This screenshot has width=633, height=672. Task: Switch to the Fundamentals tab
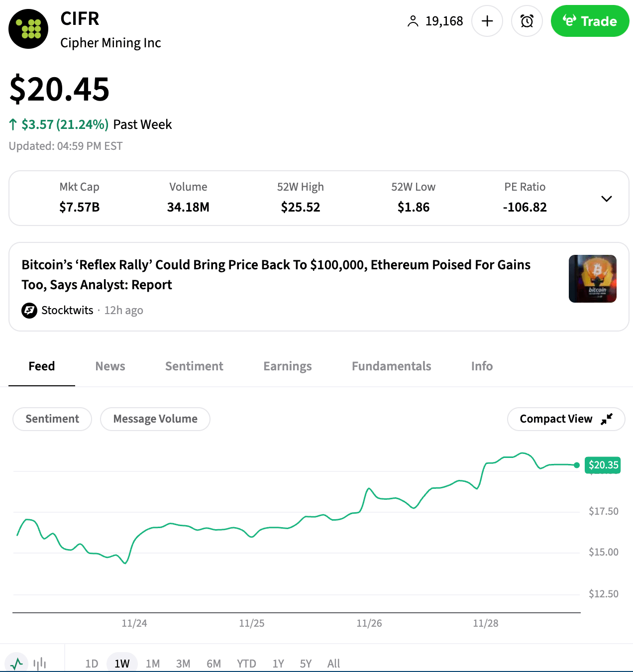(391, 366)
